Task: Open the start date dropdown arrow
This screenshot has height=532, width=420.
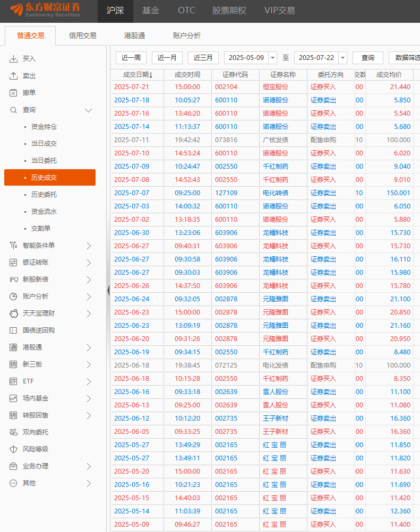Action: point(272,58)
